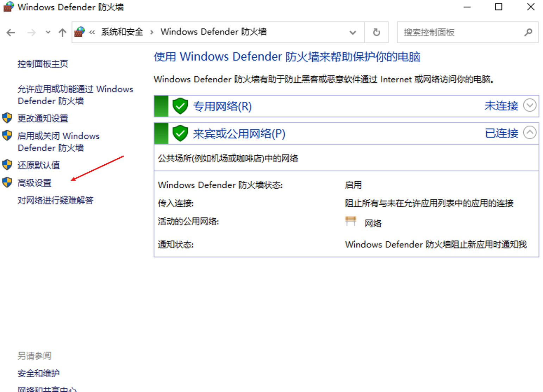
Task: Minimize the Windows Defender 防火墙 window
Action: pos(467,7)
